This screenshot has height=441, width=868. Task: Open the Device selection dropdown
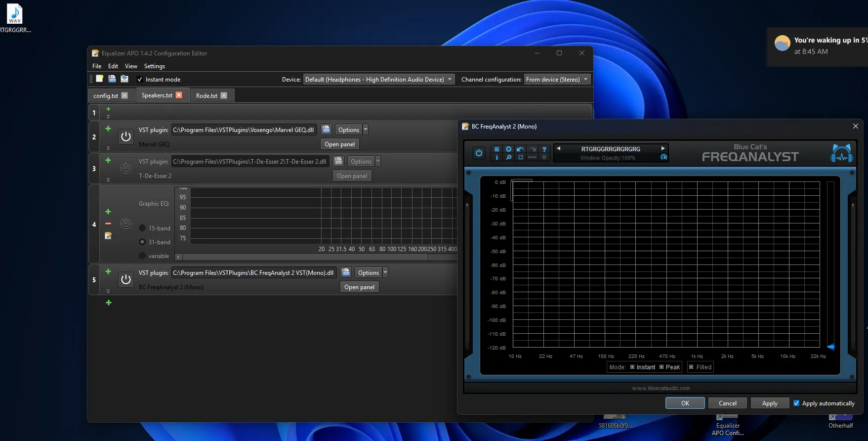[x=378, y=79]
